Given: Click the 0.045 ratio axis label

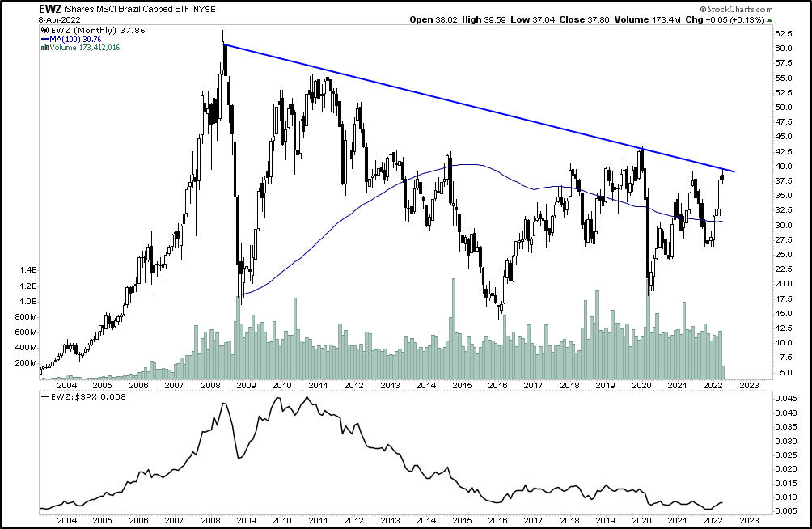Looking at the screenshot, I should (785, 399).
